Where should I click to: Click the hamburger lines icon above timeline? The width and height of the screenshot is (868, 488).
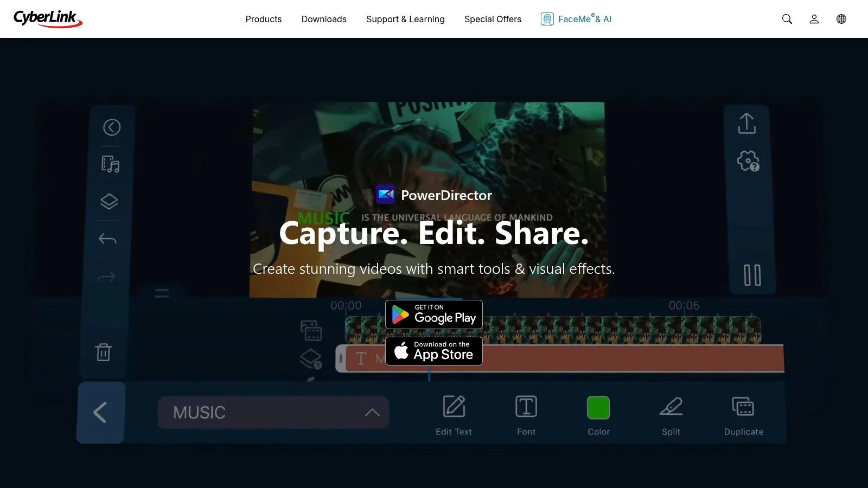(162, 293)
